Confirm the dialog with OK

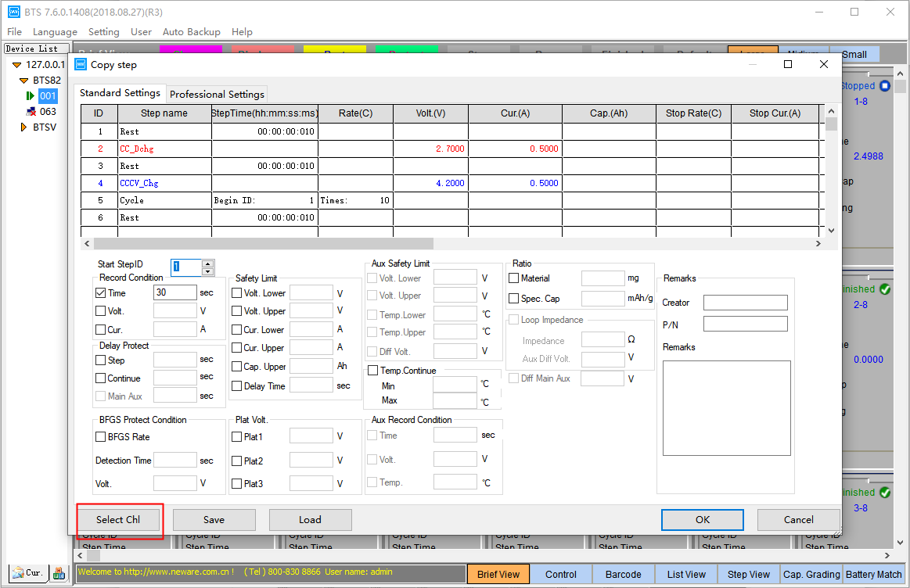click(x=703, y=519)
